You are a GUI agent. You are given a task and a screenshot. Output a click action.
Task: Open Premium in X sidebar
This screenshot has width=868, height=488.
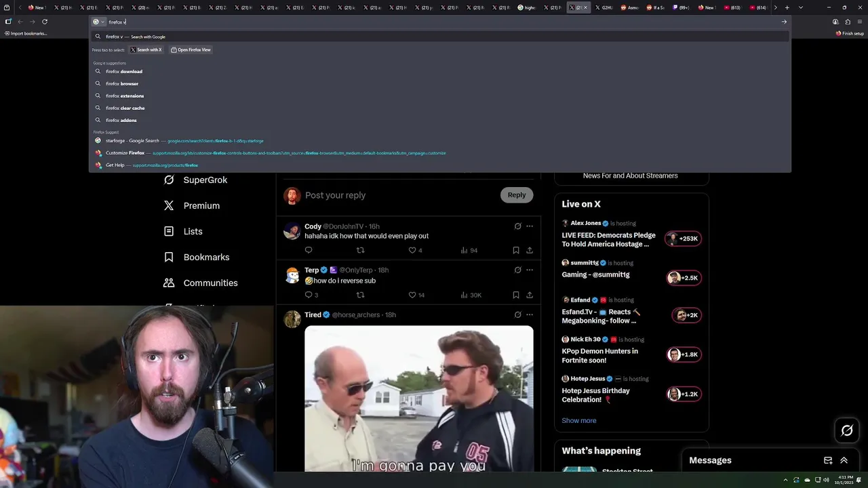(192, 205)
